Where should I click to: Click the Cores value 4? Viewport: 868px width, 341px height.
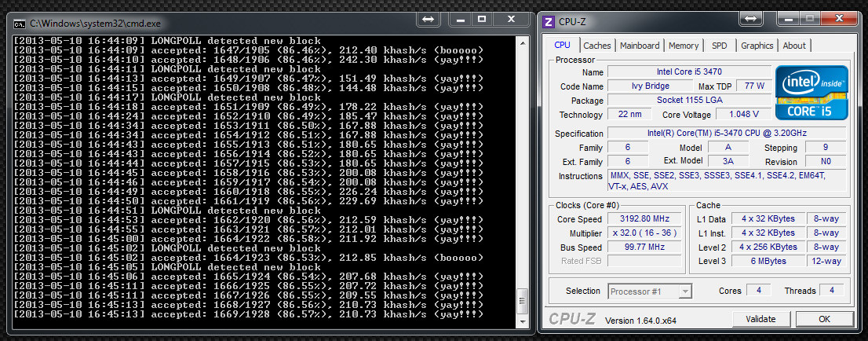coord(758,291)
